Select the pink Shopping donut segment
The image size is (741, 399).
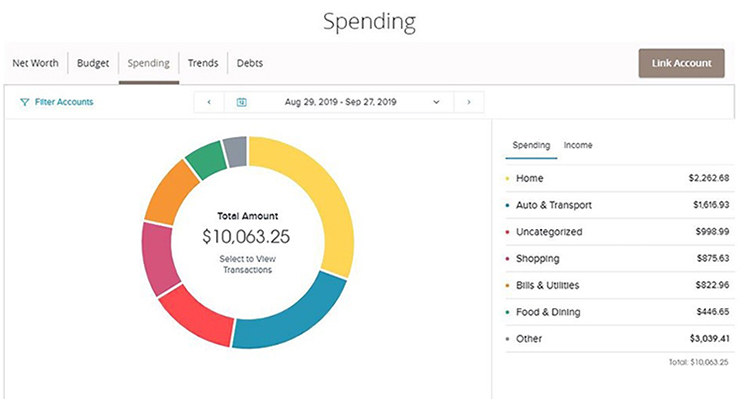click(x=157, y=258)
